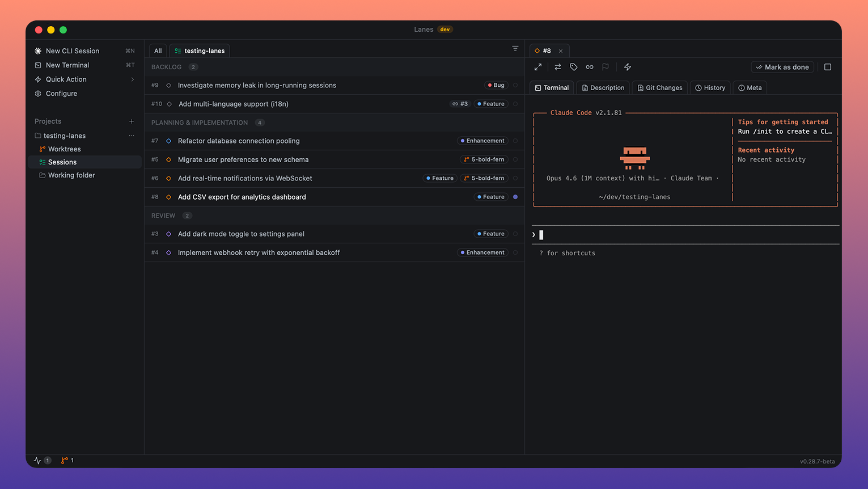Click the state diamond icon of session #3
This screenshot has width=868, height=489.
(x=168, y=234)
